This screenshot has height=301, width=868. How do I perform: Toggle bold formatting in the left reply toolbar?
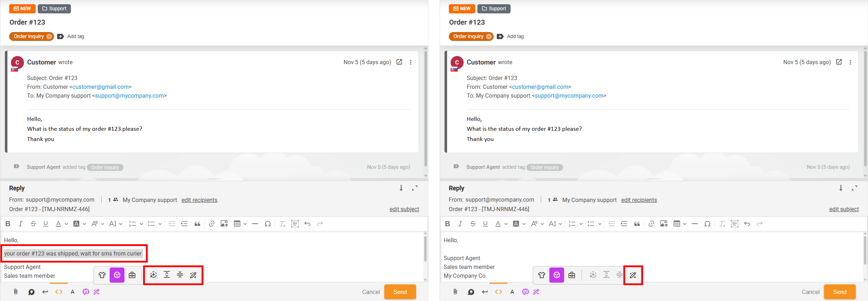point(8,224)
